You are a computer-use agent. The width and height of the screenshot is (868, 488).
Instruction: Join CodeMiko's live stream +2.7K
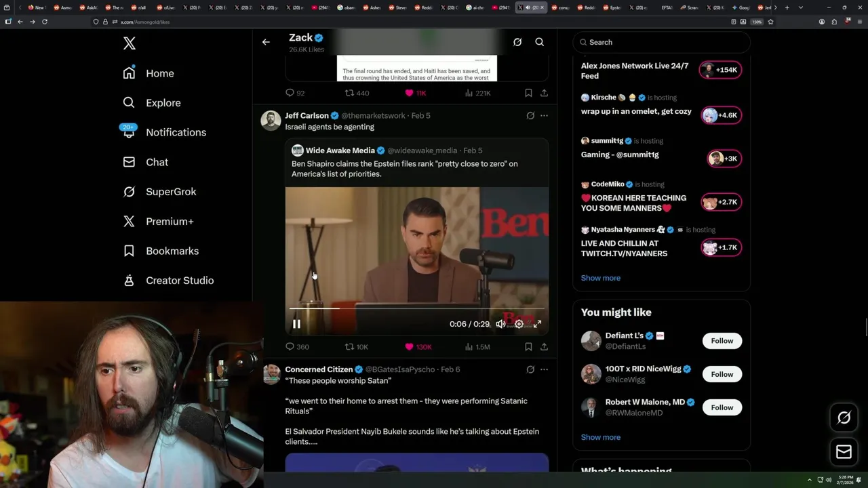[721, 202]
